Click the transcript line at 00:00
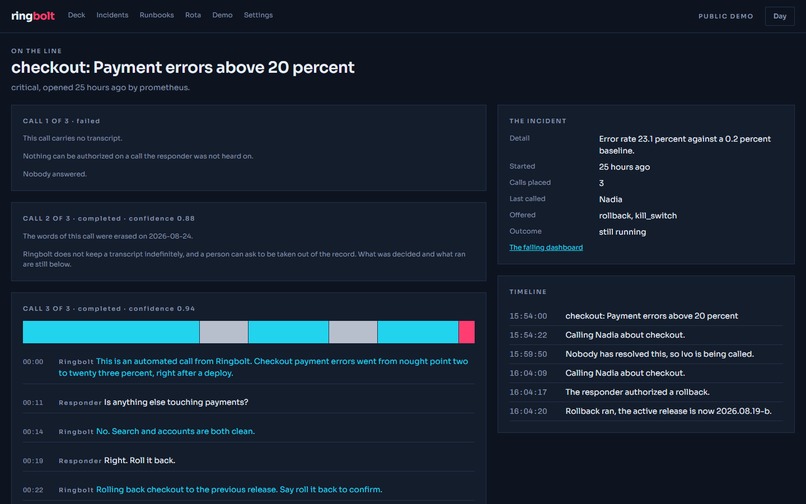Image resolution: width=806 pixels, height=504 pixels. point(249,367)
